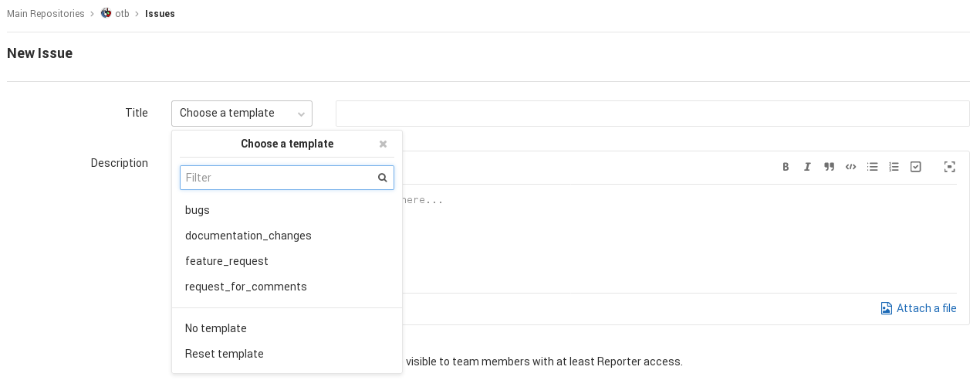Add a numbered list
Viewport: 980px width, 387px height.
pyautogui.click(x=894, y=167)
